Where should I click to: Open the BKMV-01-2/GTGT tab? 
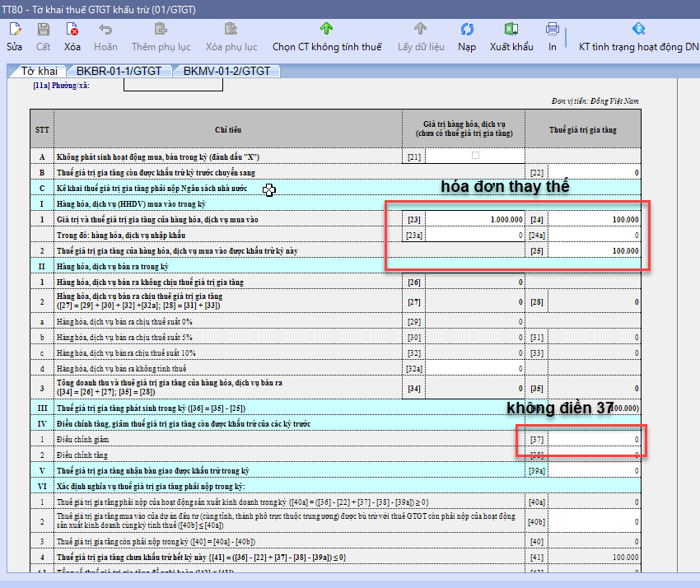point(226,71)
